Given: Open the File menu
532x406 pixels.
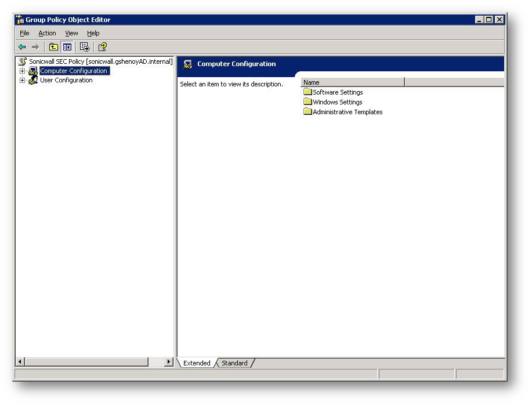Looking at the screenshot, I should pos(24,34).
